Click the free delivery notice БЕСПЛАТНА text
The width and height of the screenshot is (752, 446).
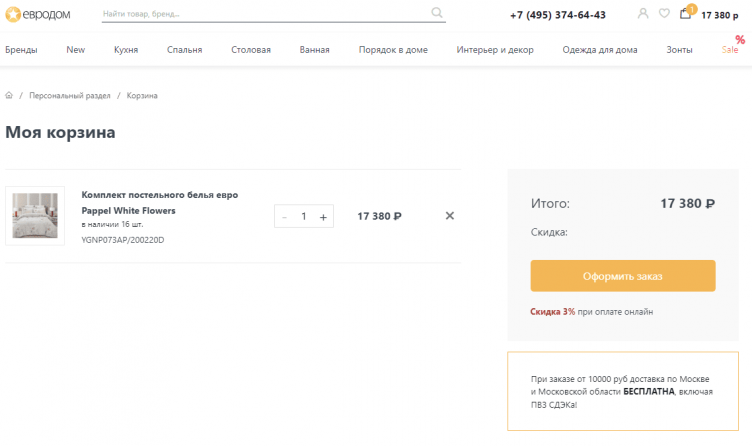(x=649, y=391)
